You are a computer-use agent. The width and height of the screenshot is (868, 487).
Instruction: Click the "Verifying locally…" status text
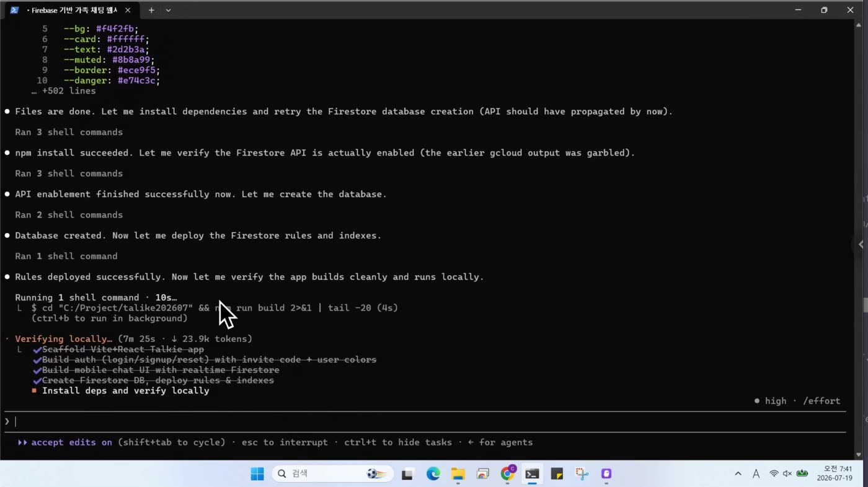coord(63,339)
